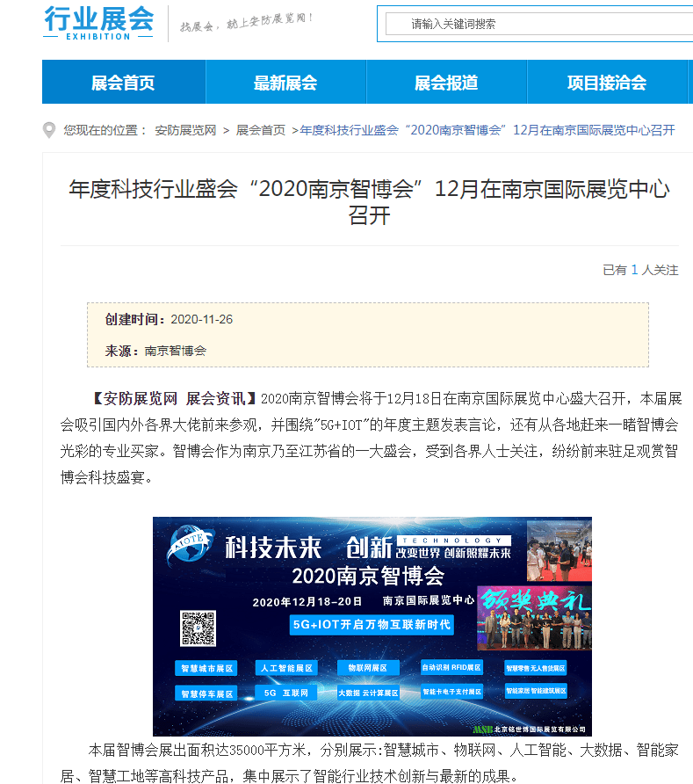Open the 展会首页 navigation tab

[x=124, y=83]
